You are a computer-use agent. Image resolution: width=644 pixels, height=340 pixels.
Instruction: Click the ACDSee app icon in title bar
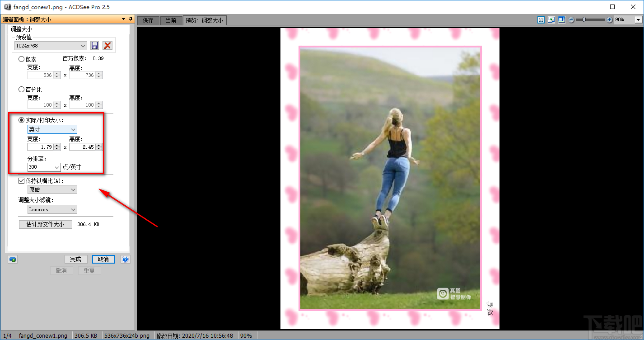[7, 7]
